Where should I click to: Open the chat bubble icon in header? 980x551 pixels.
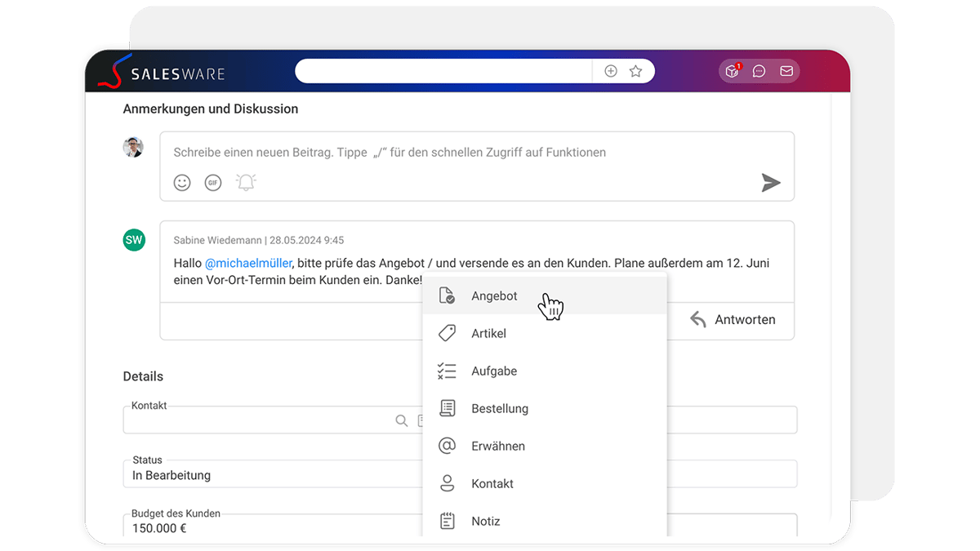click(759, 72)
